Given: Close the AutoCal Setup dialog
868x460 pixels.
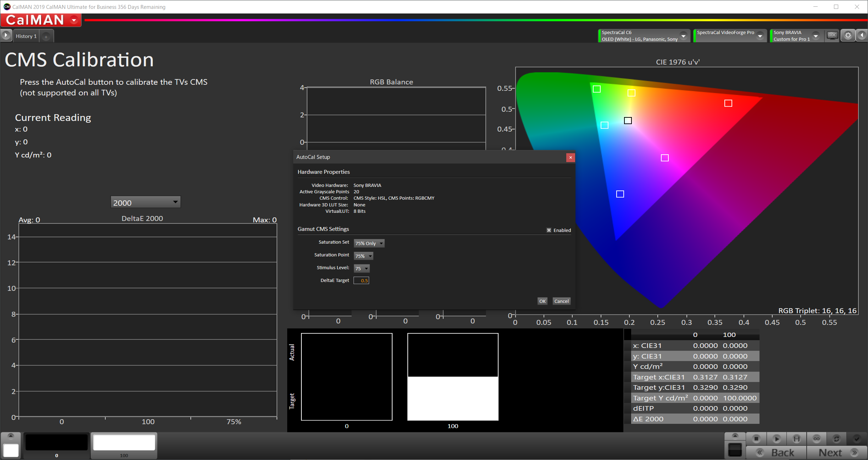Looking at the screenshot, I should (x=571, y=157).
